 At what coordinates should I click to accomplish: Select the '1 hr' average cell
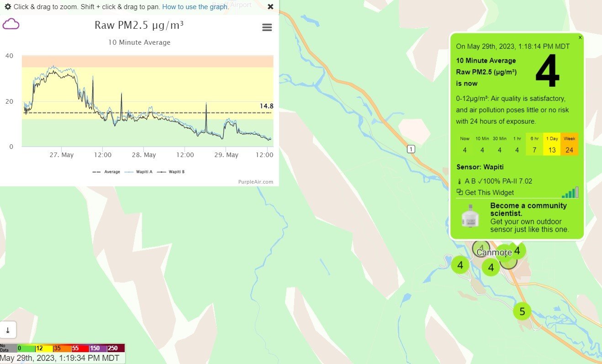(x=517, y=144)
